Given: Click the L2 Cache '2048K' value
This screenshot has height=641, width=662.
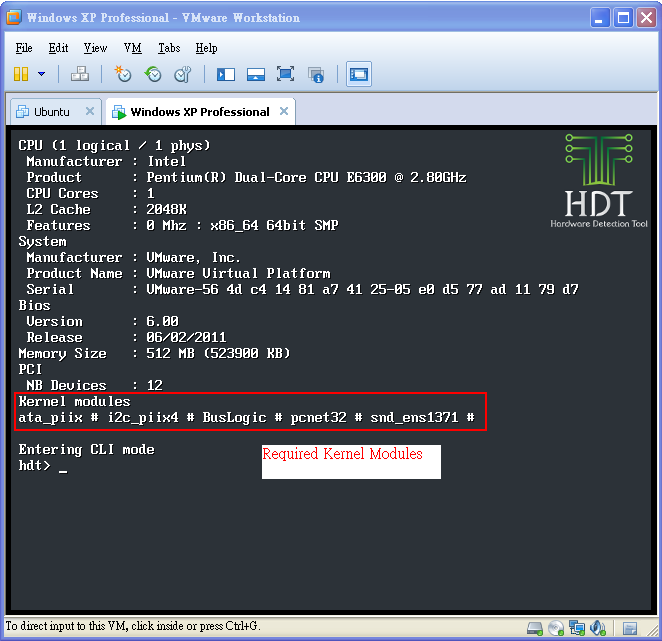Looking at the screenshot, I should (x=166, y=209).
